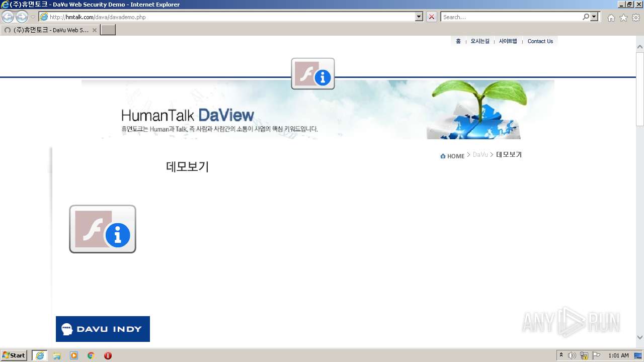Open Chrome taskbar icon
This screenshot has height=362, width=644.
coord(91,355)
